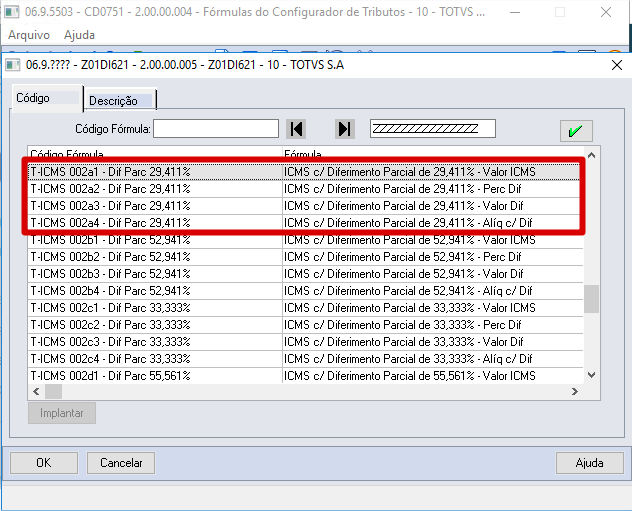Click the Cancelar button
This screenshot has width=632, height=511.
(x=121, y=463)
